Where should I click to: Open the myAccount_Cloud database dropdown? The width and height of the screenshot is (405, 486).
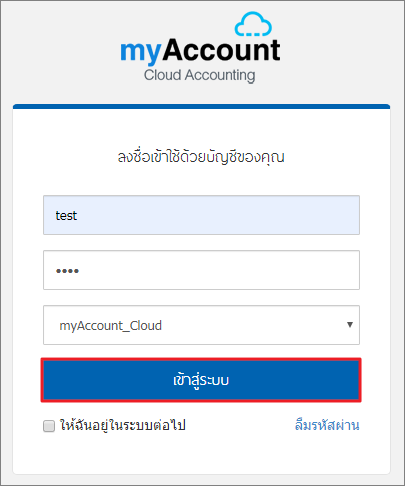(x=201, y=325)
